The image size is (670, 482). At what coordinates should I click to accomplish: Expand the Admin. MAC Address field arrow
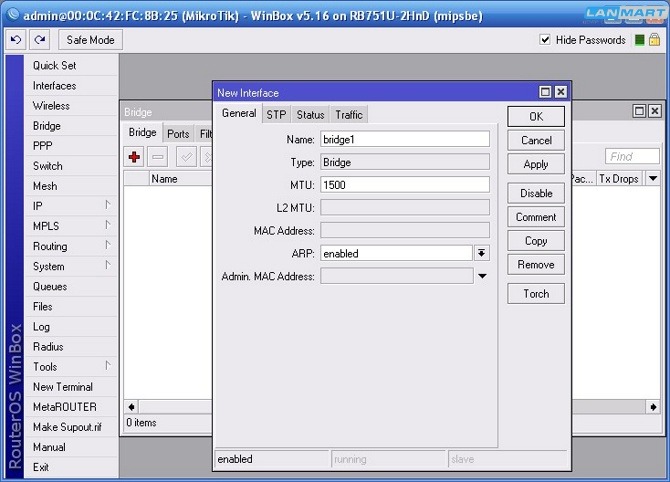[482, 276]
